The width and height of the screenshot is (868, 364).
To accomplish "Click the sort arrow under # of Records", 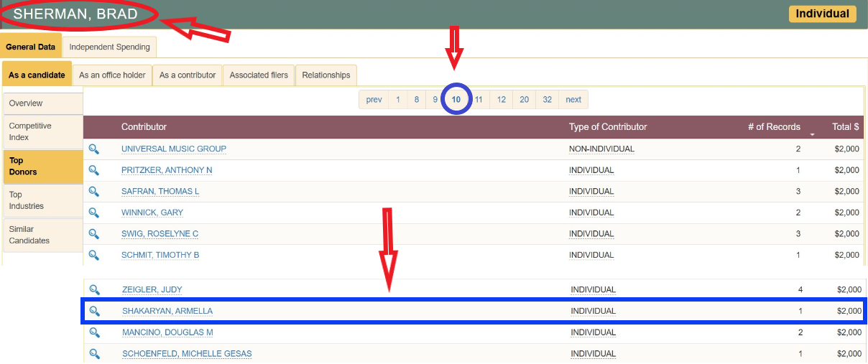I will (x=813, y=134).
